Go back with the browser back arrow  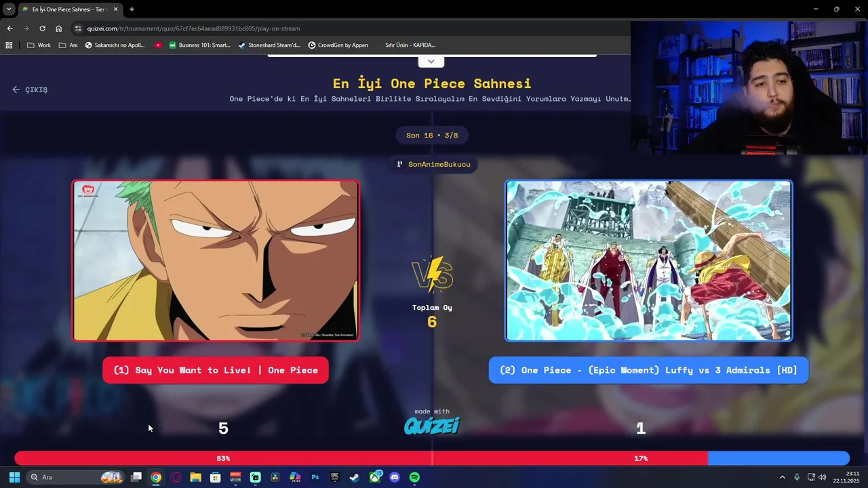click(9, 28)
